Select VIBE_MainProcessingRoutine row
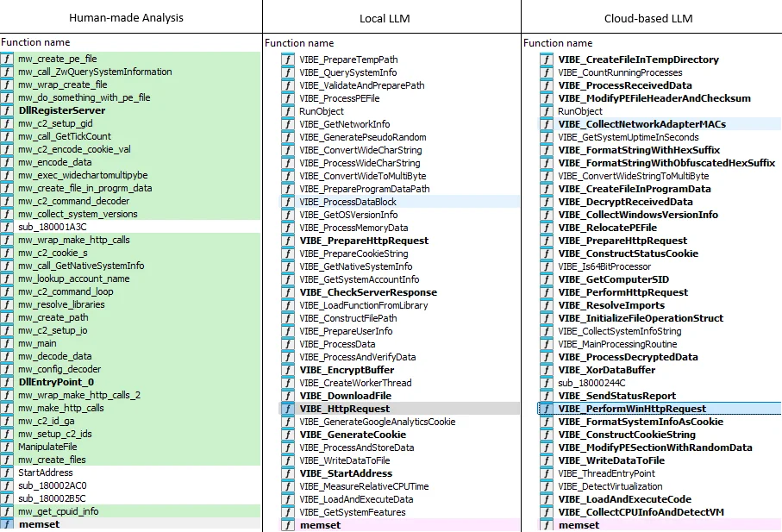782x532 pixels. point(660,344)
